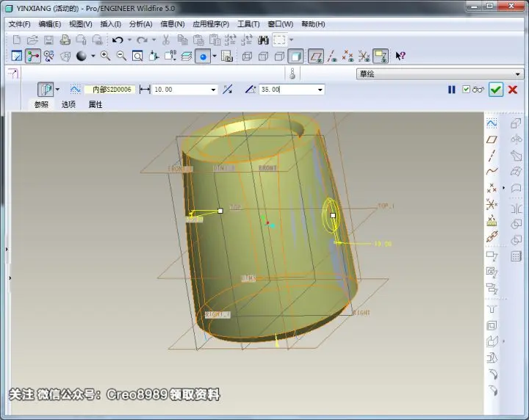This screenshot has height=420, width=529.
Task: Toggle shading display mode button
Action: pos(296,57)
